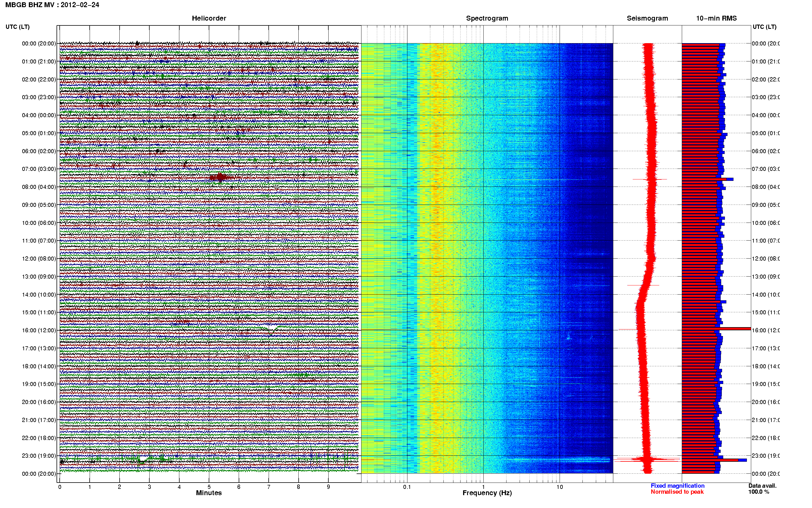Click the title text MBGB BHZ MV : 2012-02-24
This screenshot has width=812, height=508.
click(x=52, y=5)
